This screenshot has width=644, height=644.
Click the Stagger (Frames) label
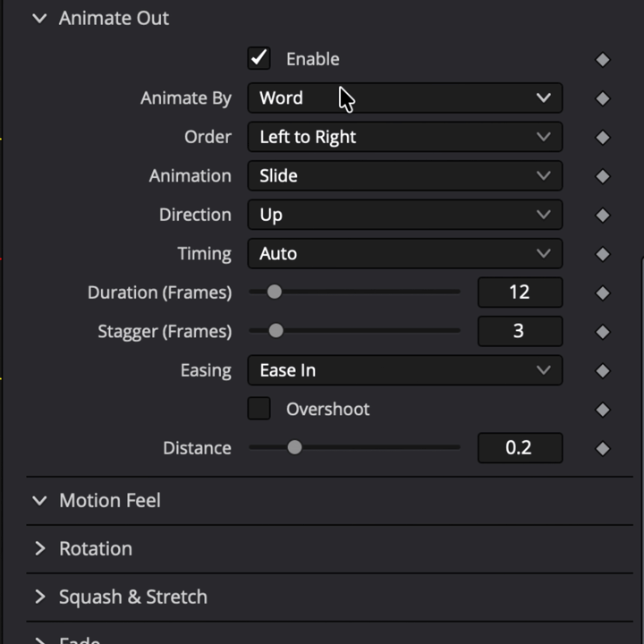coord(165,332)
